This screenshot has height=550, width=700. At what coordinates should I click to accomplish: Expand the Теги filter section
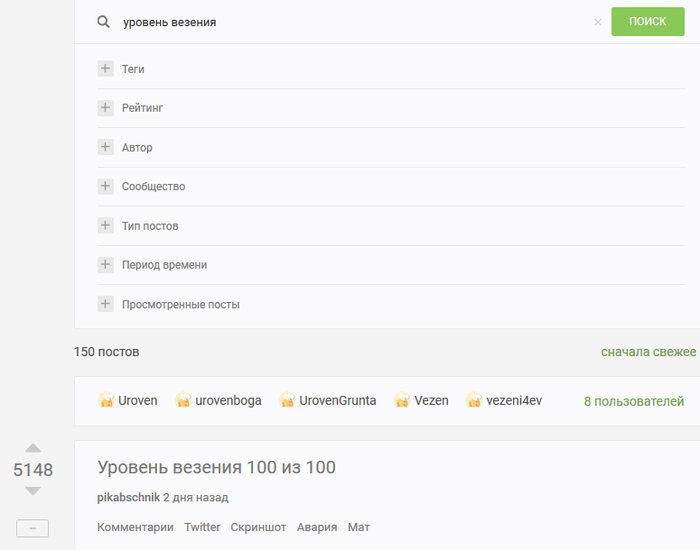[x=105, y=69]
